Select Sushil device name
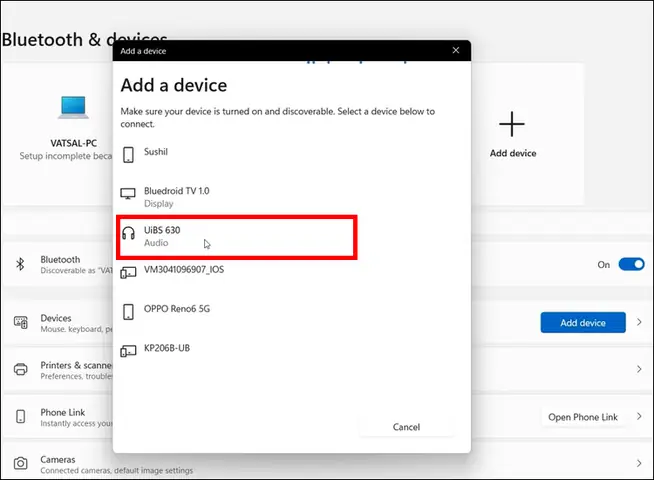Image resolution: width=654 pixels, height=480 pixels. pos(156,152)
